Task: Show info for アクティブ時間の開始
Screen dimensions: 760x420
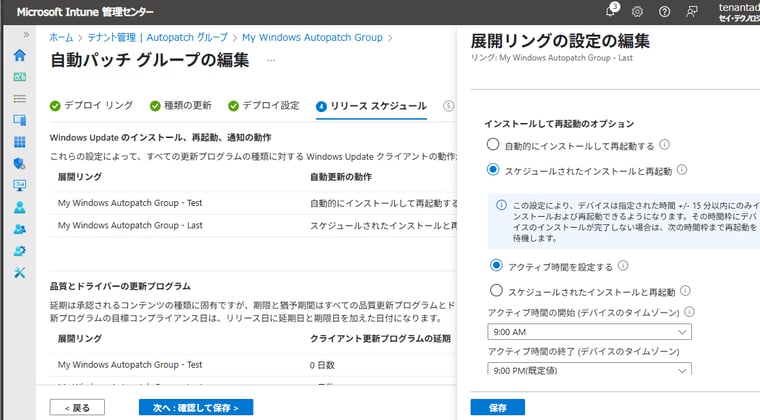Action: pyautogui.click(x=689, y=312)
